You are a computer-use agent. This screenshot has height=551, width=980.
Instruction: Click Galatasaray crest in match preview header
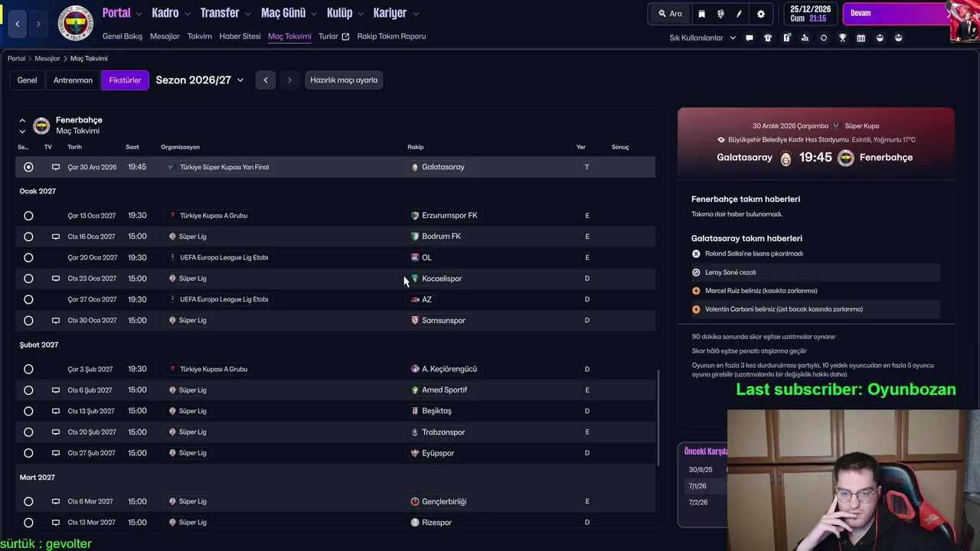click(786, 158)
